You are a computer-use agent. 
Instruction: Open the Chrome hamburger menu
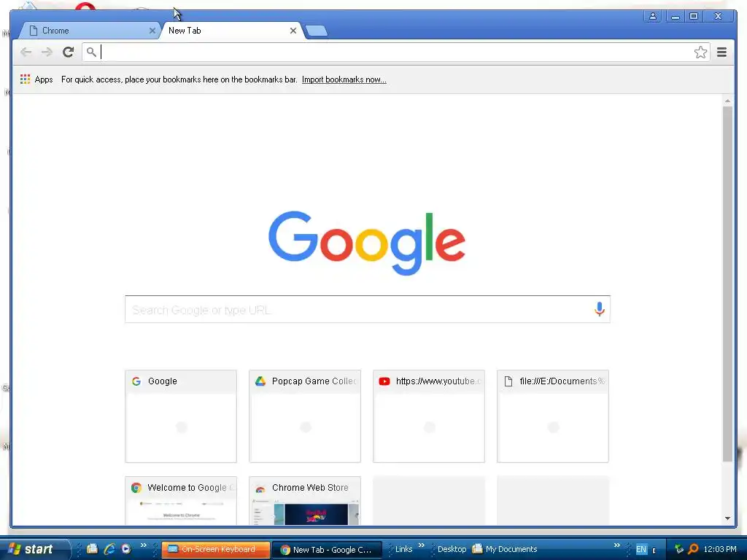(721, 52)
